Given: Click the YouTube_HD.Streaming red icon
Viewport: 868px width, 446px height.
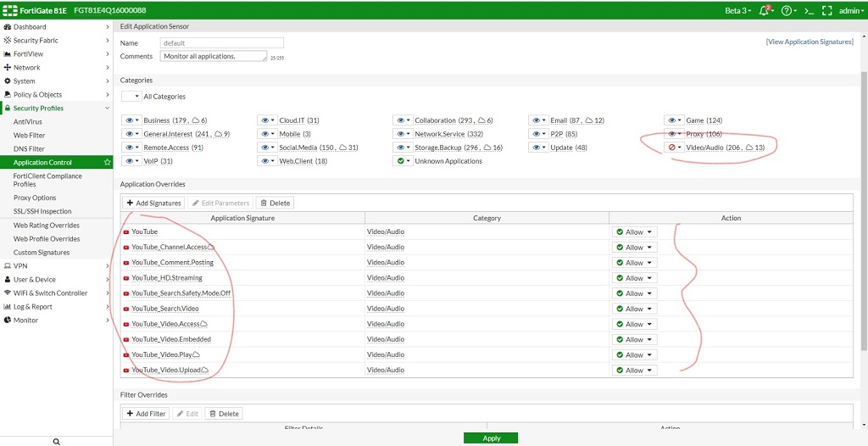Looking at the screenshot, I should [126, 278].
